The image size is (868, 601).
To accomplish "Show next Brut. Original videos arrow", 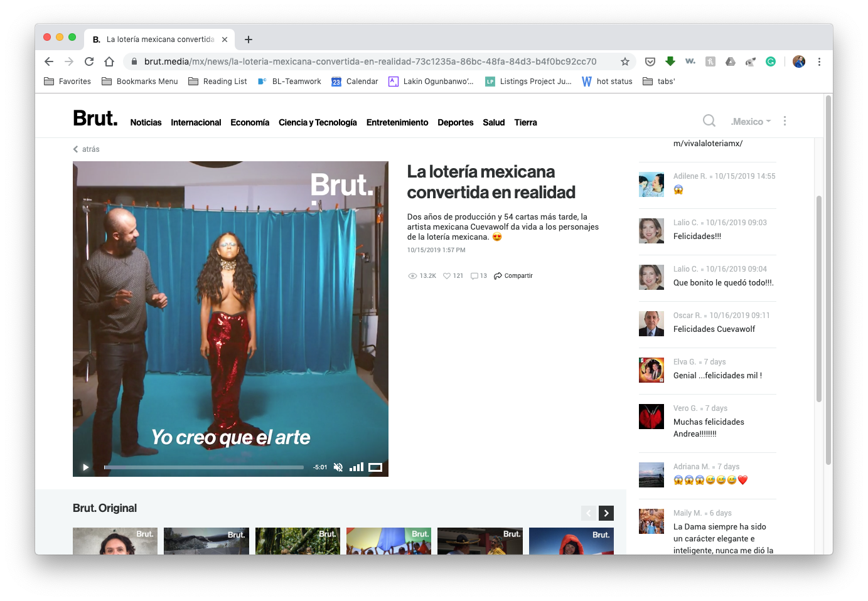I will [x=606, y=513].
